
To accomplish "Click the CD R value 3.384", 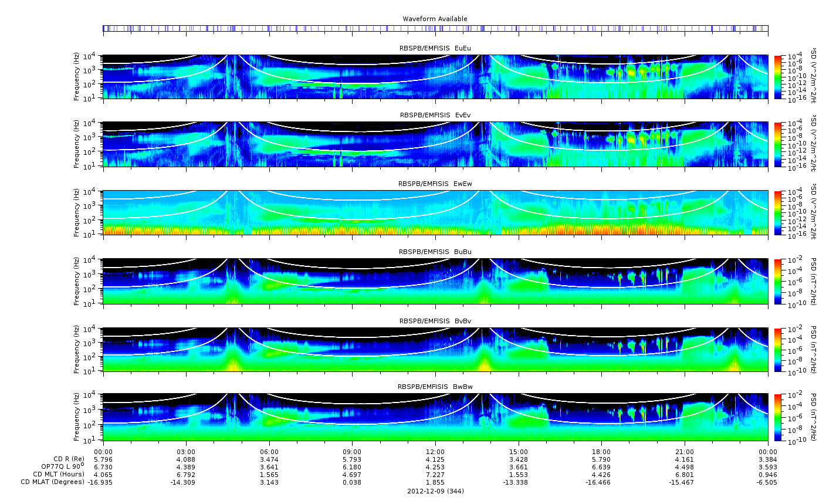I will [768, 459].
